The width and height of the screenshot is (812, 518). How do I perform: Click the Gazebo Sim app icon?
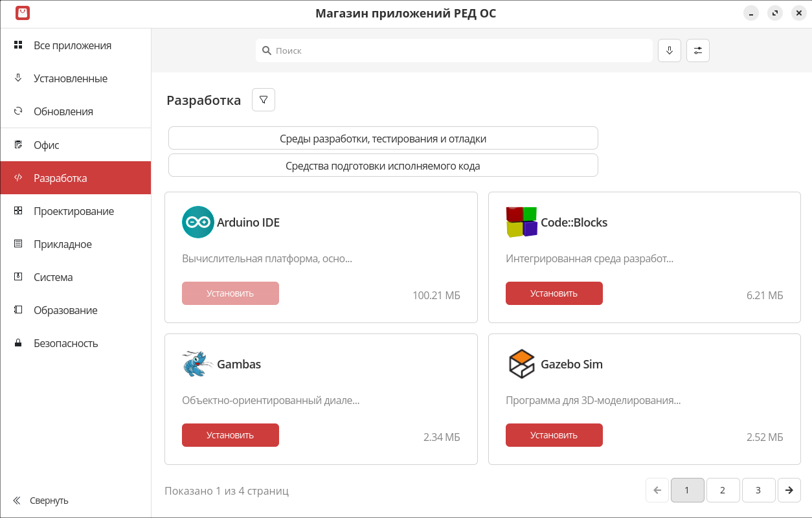521,364
